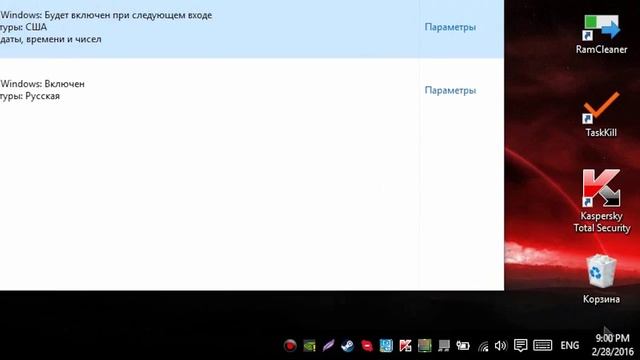Launch Kaspersky Total Security desktop icon
This screenshot has height=360, width=640.
point(601,201)
